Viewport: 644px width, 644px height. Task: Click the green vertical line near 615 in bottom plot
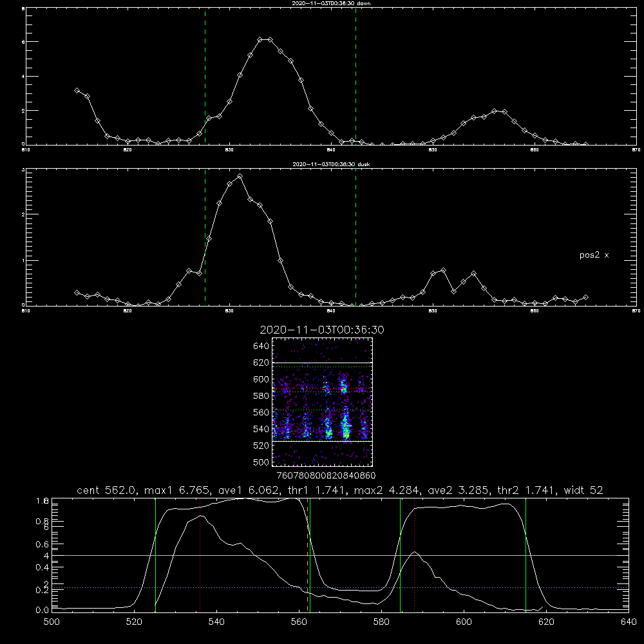click(x=526, y=554)
